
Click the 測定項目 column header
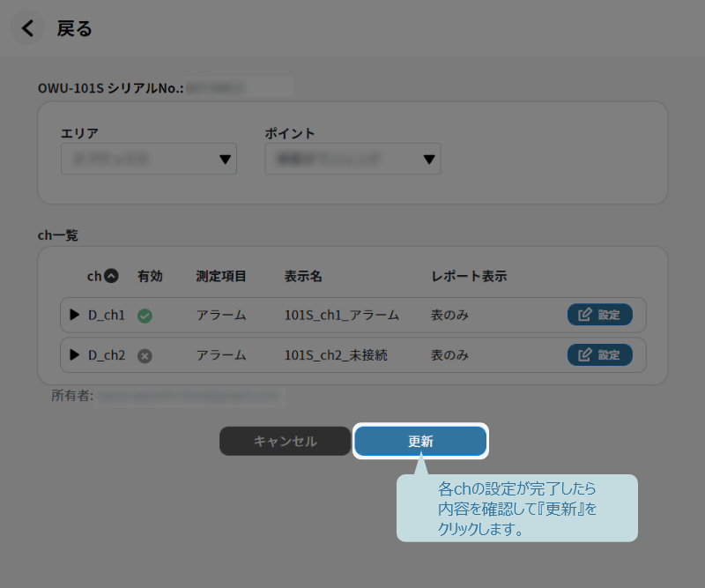click(x=221, y=276)
